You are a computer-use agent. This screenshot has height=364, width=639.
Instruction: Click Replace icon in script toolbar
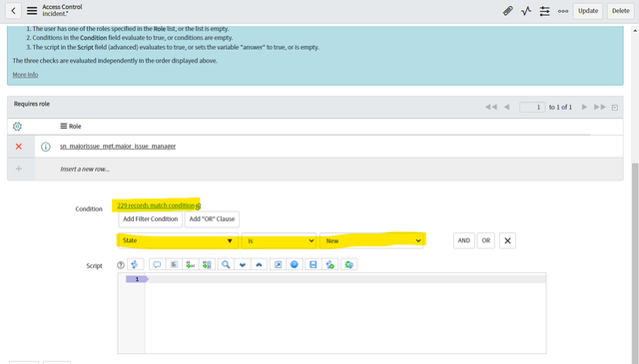point(191,264)
